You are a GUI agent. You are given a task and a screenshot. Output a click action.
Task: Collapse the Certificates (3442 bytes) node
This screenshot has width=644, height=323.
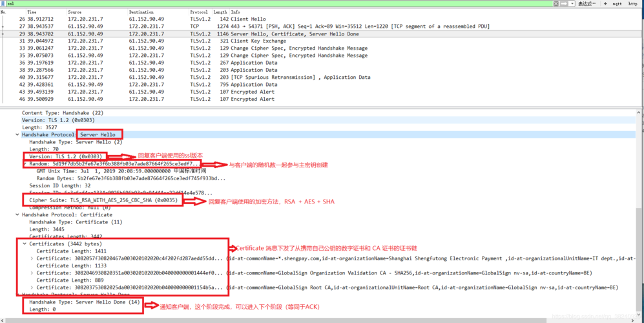point(25,244)
